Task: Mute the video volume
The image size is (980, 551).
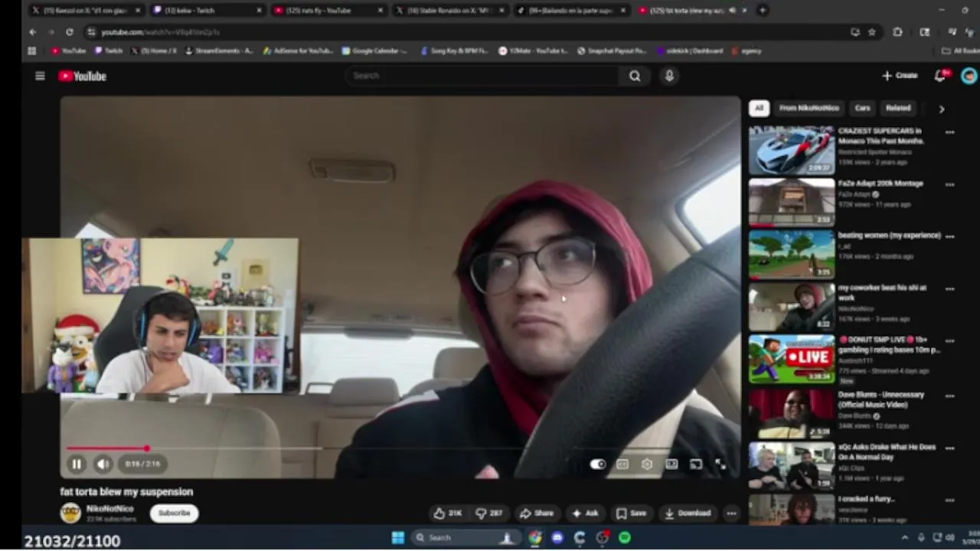Action: 103,464
